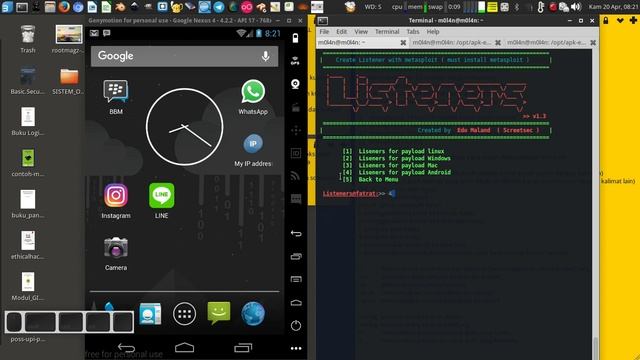Open the Messaging app in the dock

click(x=219, y=313)
